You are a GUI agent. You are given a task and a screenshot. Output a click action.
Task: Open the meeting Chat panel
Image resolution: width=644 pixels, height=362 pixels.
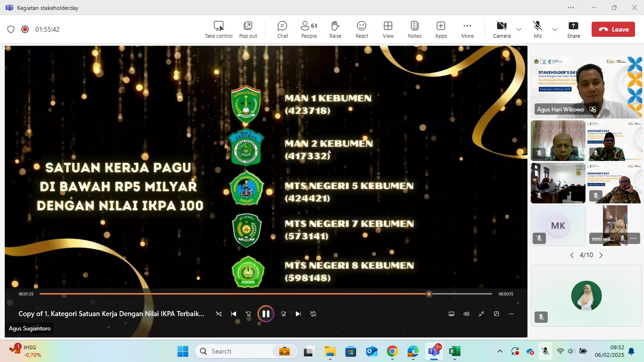pyautogui.click(x=283, y=29)
